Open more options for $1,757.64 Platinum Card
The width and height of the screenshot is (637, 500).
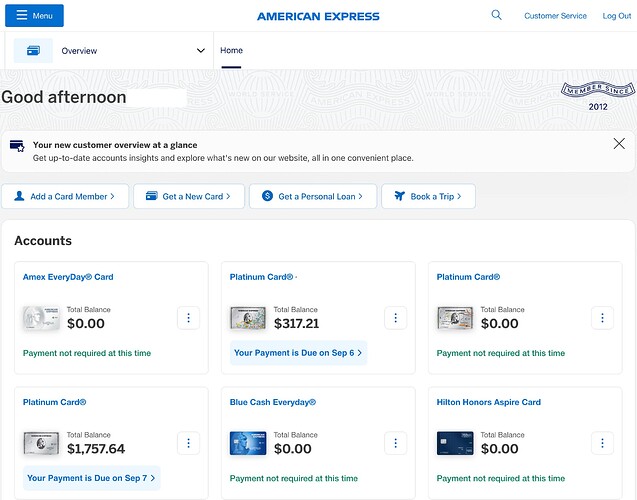pos(188,443)
